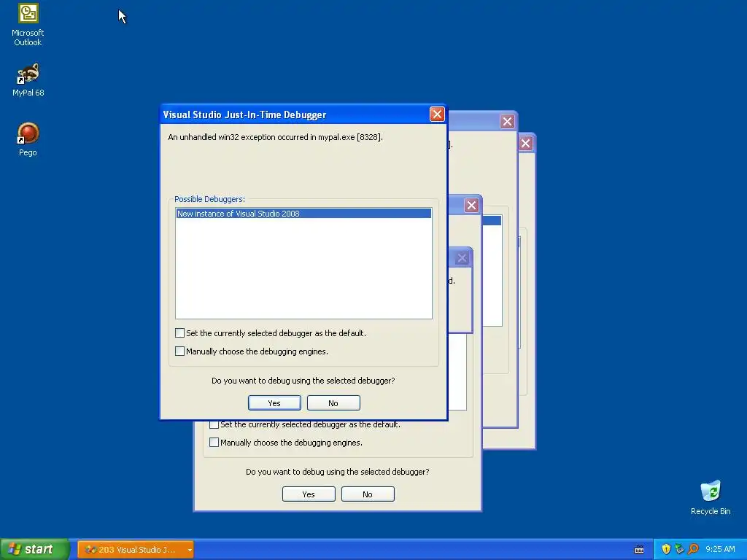Viewport: 747px width, 560px height.
Task: Check 'Set the currently selected debugger' box in back dialog
Action: (214, 424)
